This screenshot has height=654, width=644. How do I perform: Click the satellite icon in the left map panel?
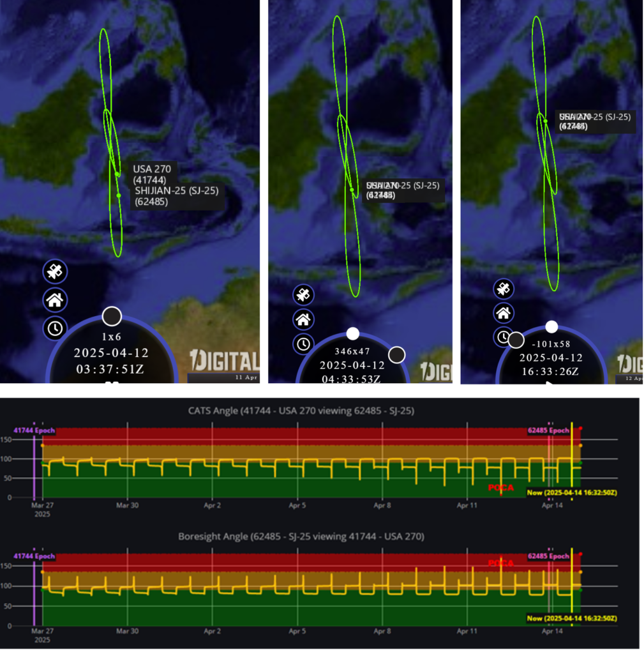click(56, 271)
